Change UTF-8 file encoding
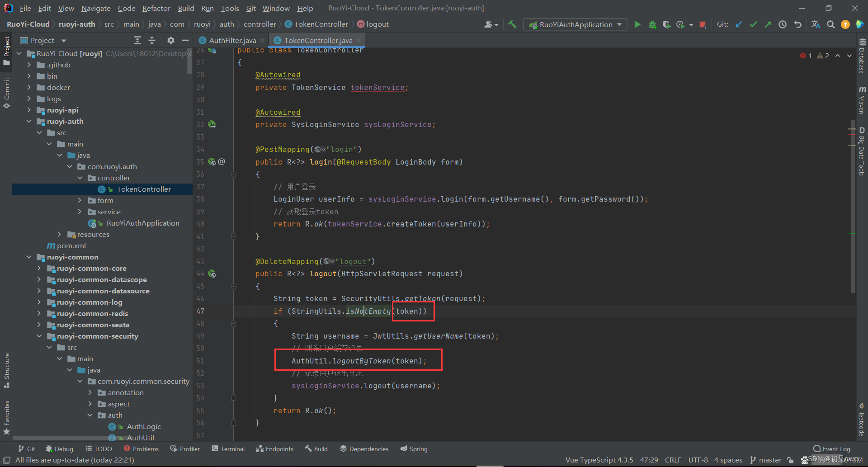Viewport: 868px width, 467px height. [698, 460]
